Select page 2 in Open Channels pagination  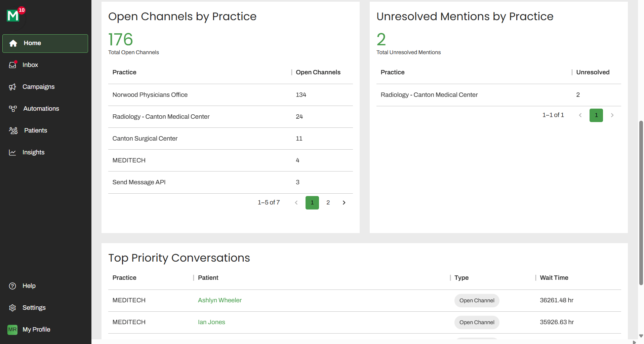tap(328, 203)
